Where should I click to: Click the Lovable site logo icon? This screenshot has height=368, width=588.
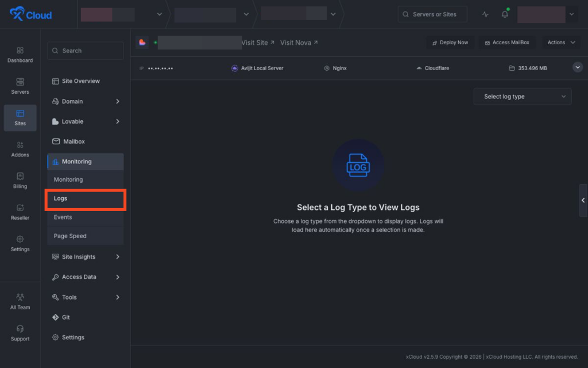coord(142,43)
